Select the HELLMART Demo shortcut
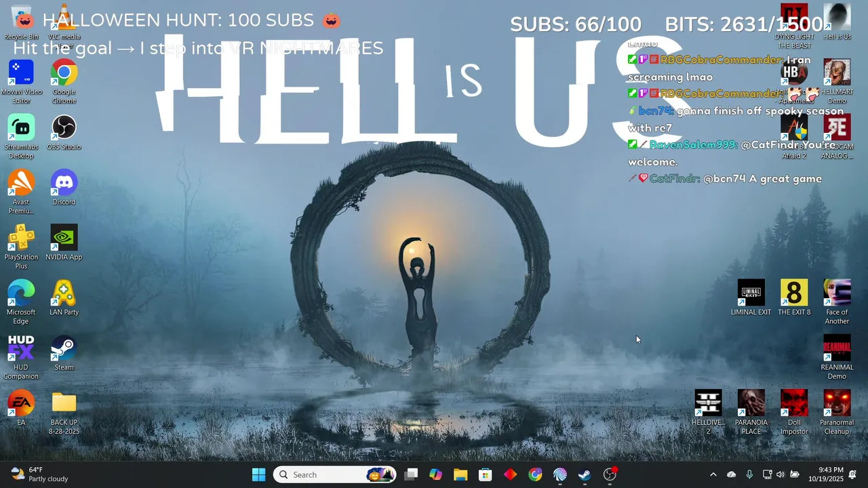The width and height of the screenshot is (868, 488). 837,82
